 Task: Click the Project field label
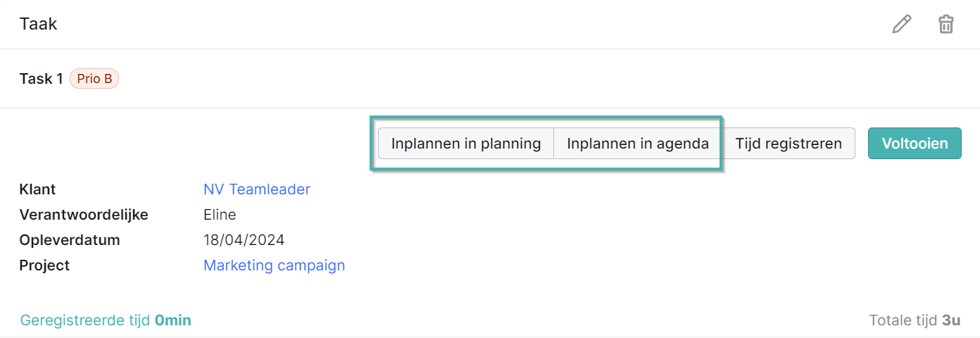point(45,265)
